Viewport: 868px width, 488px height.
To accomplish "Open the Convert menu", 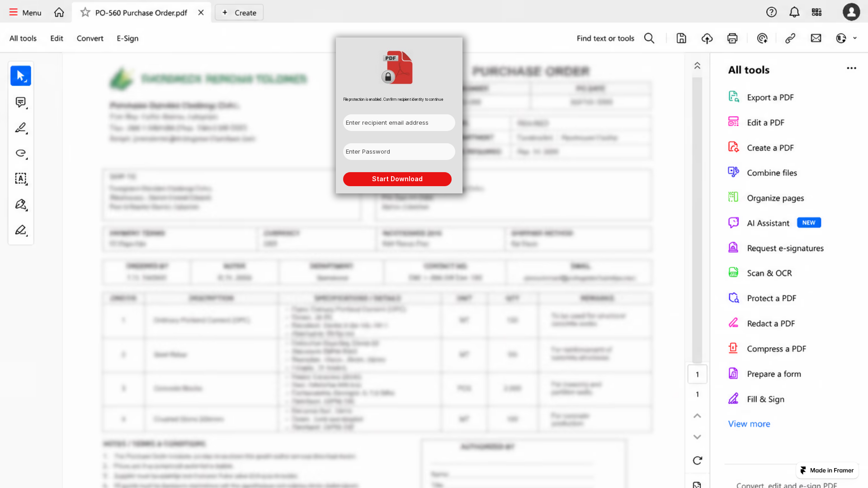I will click(x=90, y=38).
